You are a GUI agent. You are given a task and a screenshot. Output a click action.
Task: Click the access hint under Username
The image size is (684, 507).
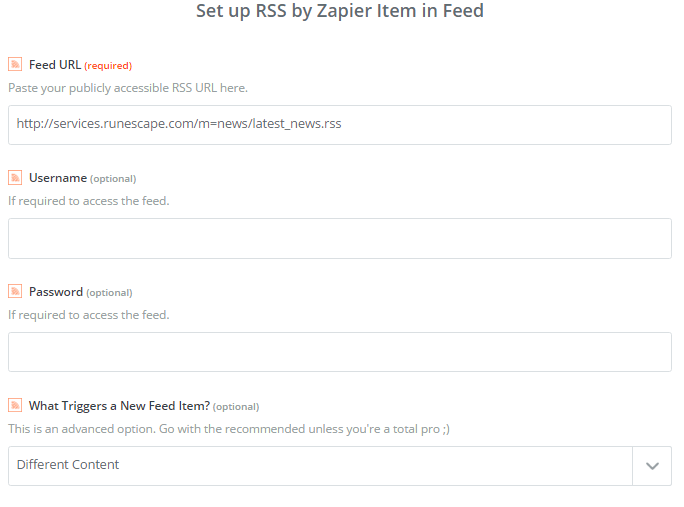point(89,201)
